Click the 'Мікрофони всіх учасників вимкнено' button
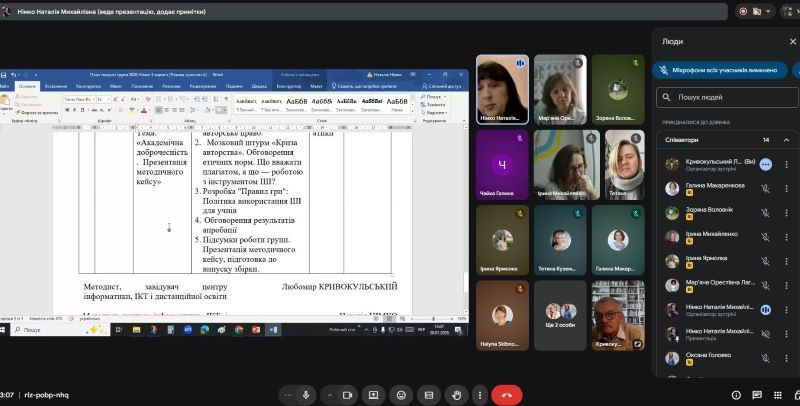Image resolution: width=800 pixels, height=406 pixels. pyautogui.click(x=722, y=70)
